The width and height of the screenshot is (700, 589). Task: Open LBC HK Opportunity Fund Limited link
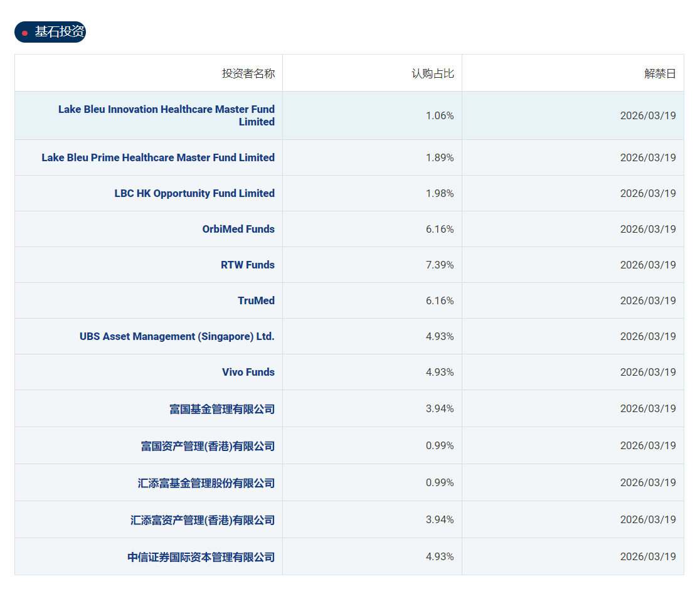pos(194,193)
